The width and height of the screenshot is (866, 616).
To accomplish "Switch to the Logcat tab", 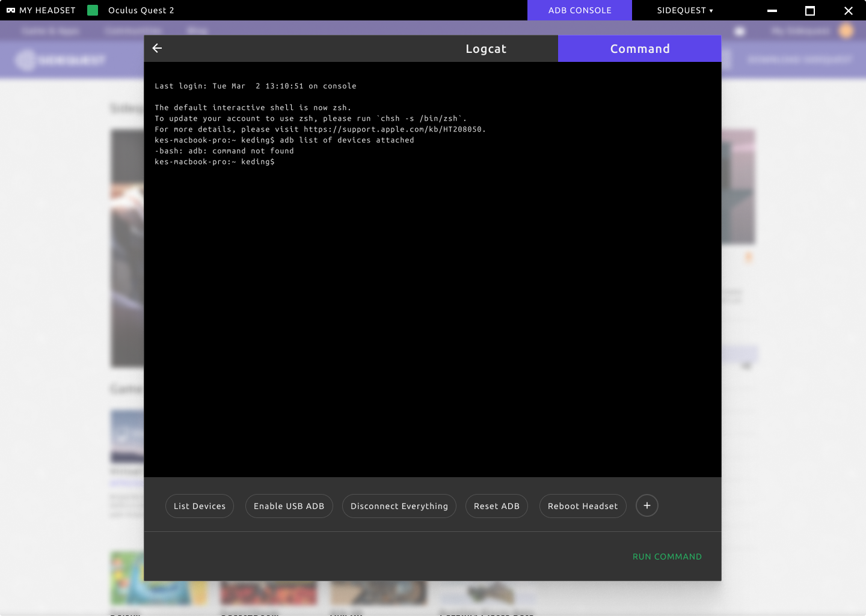I will coord(486,49).
